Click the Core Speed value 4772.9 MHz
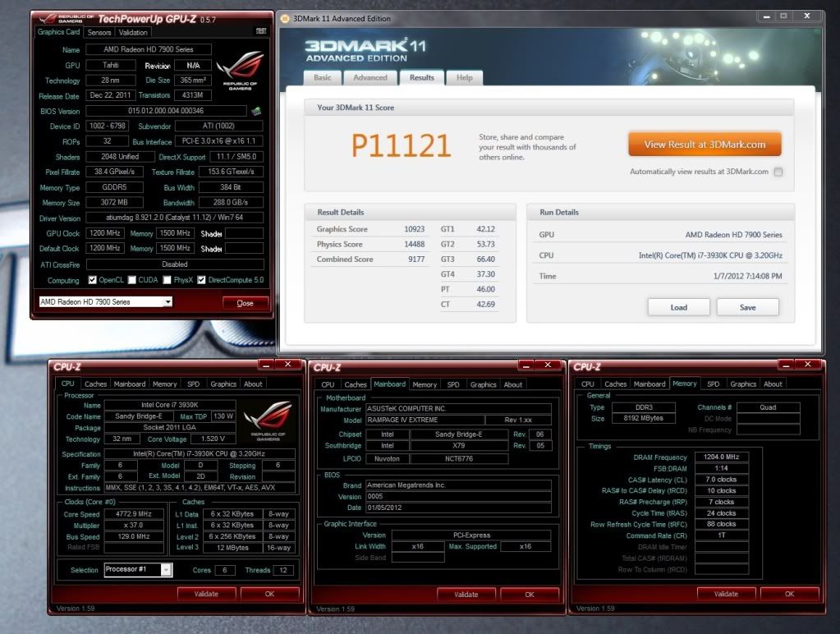Screen dimensions: 840x634 pyautogui.click(x=134, y=514)
